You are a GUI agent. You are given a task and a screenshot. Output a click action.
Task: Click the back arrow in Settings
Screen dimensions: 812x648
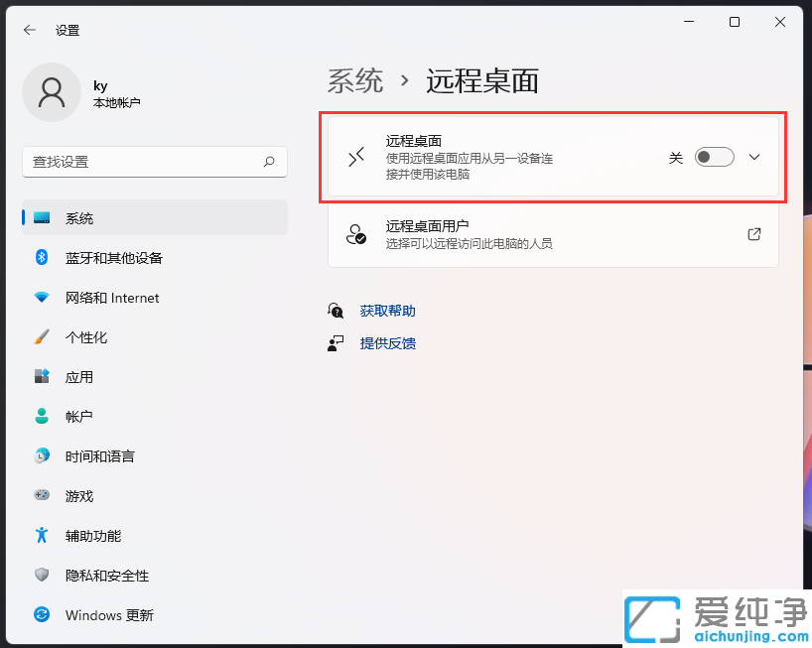[x=27, y=30]
